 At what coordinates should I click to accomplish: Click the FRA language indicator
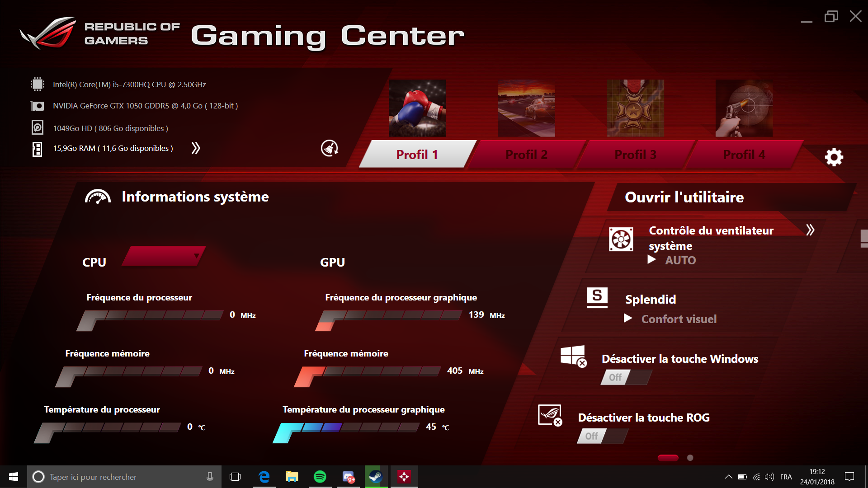coord(786,477)
